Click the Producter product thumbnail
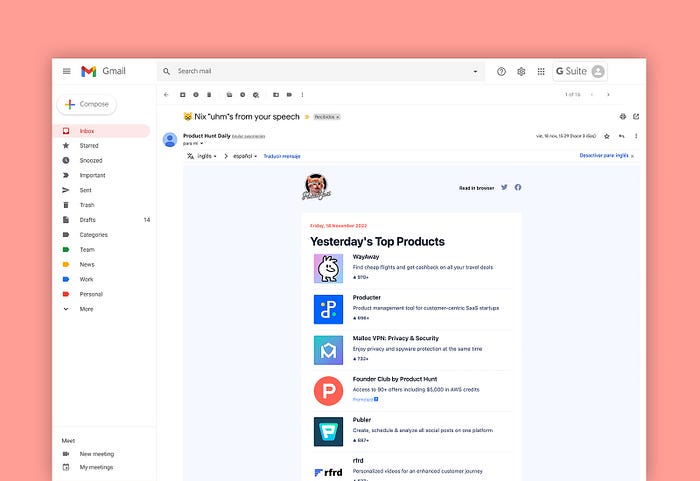 pyautogui.click(x=328, y=309)
